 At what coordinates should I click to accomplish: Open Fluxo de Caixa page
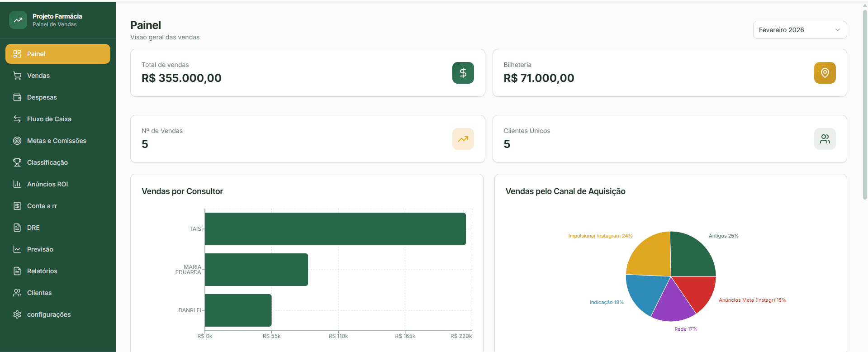pyautogui.click(x=58, y=119)
